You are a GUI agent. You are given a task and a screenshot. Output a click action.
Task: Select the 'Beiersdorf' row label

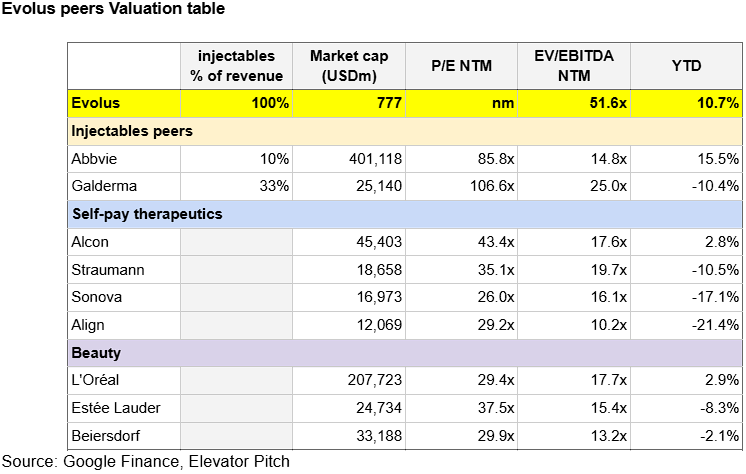(106, 435)
